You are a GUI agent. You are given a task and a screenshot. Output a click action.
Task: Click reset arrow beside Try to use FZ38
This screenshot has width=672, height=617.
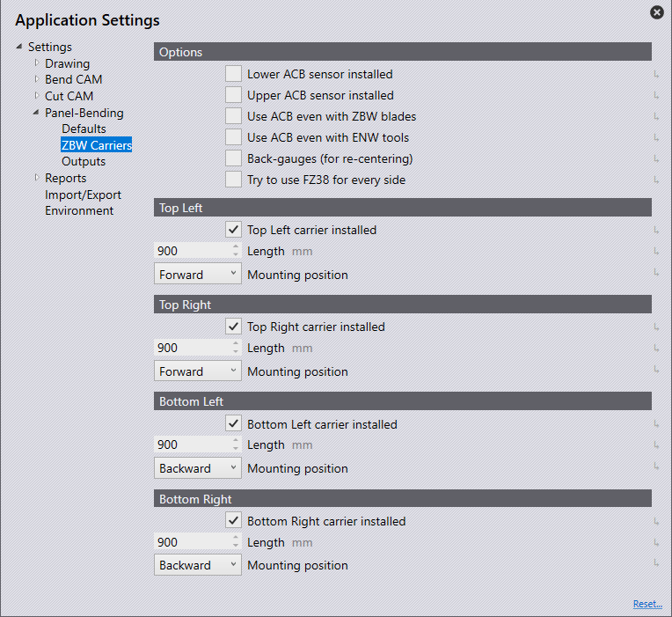[x=656, y=180]
